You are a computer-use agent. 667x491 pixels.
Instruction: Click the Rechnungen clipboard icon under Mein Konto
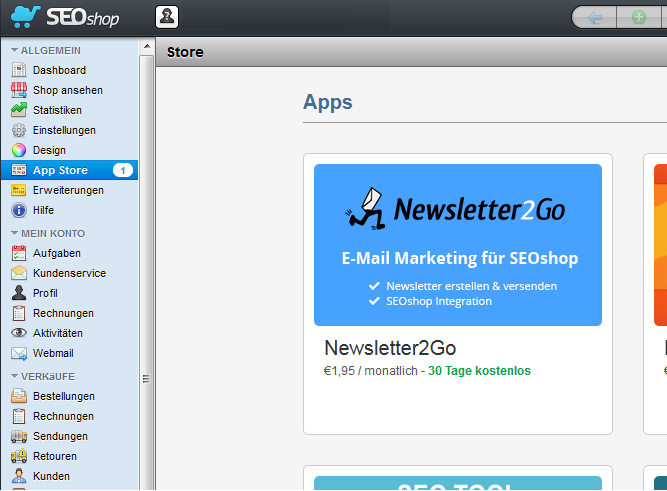[19, 313]
